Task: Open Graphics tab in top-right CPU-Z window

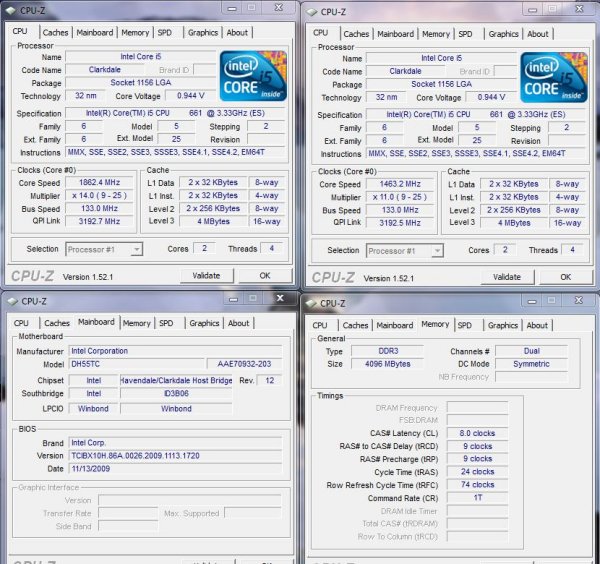Action: pyautogui.click(x=504, y=34)
